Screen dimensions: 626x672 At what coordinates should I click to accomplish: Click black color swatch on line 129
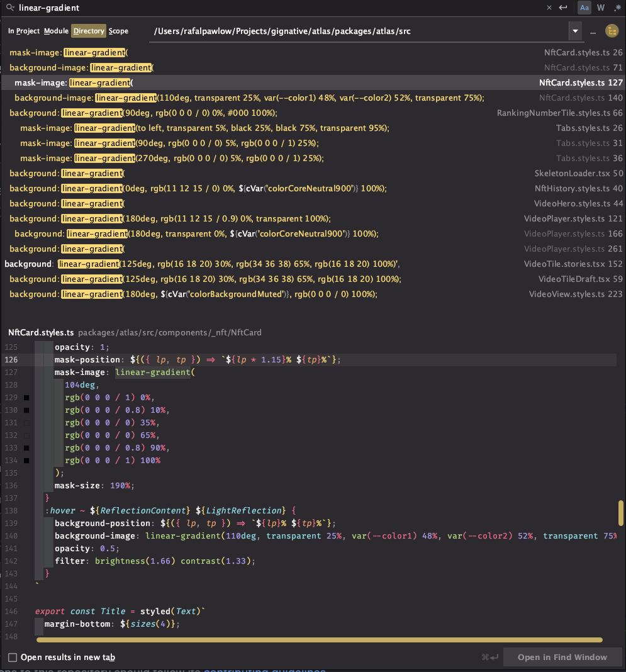[x=26, y=398]
